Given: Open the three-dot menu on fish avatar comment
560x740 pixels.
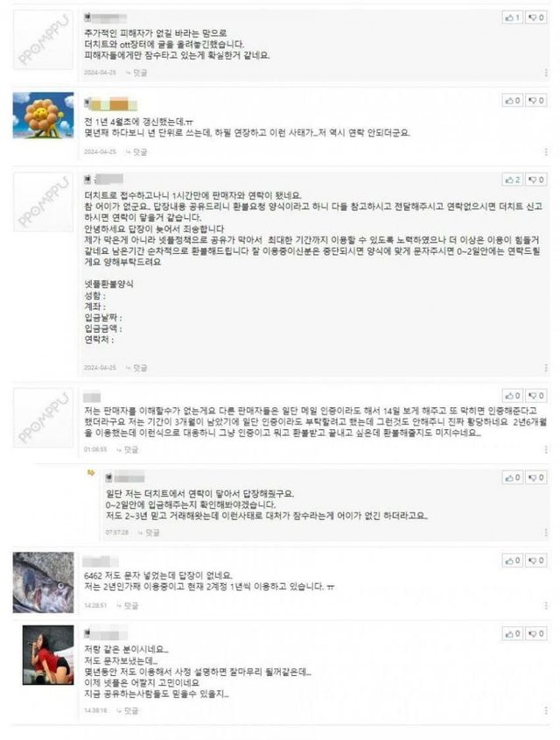Looking at the screenshot, I should (546, 605).
